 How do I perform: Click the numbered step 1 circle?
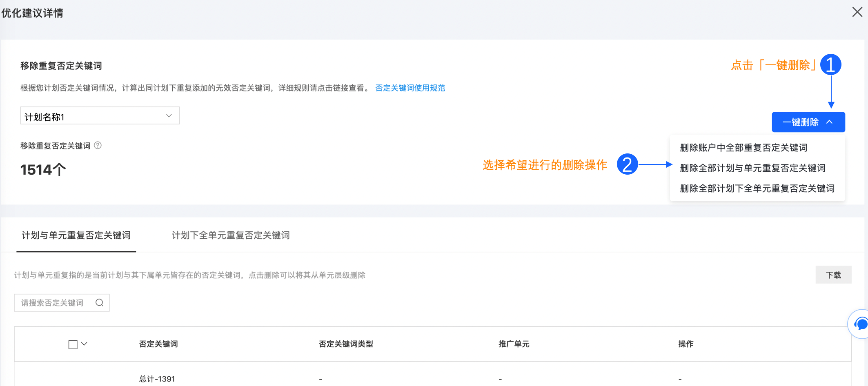point(830,65)
